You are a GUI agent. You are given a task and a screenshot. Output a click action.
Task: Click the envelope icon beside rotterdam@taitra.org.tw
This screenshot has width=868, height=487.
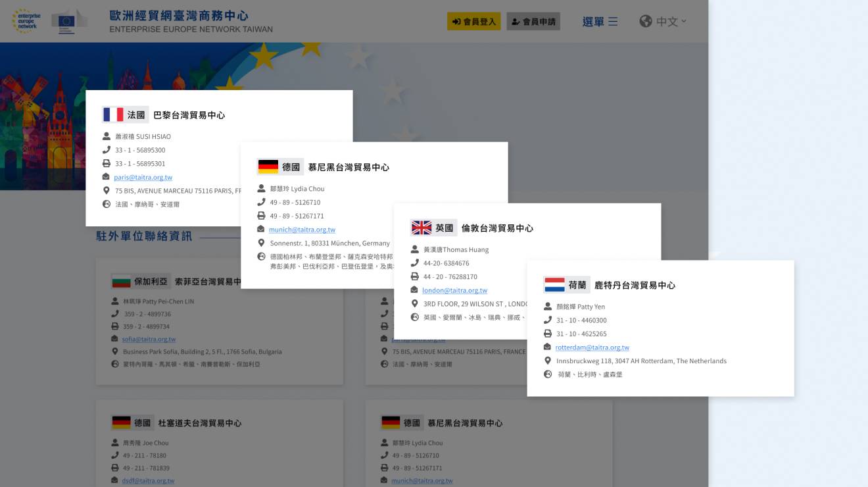(x=548, y=347)
